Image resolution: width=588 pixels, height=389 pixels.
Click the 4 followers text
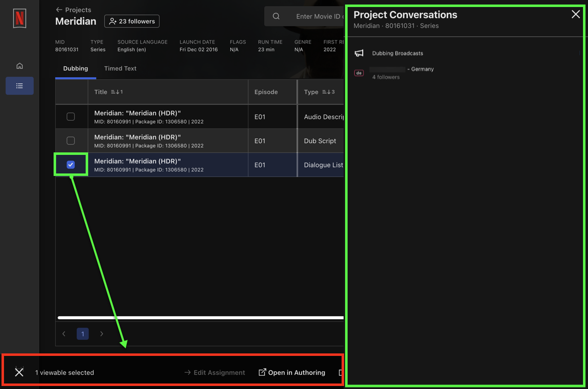386,77
